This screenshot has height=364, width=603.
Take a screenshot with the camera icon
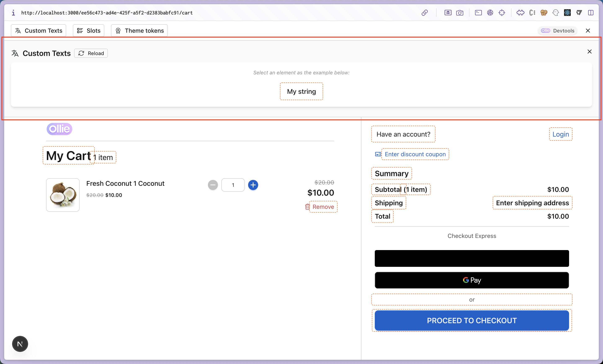click(x=460, y=13)
